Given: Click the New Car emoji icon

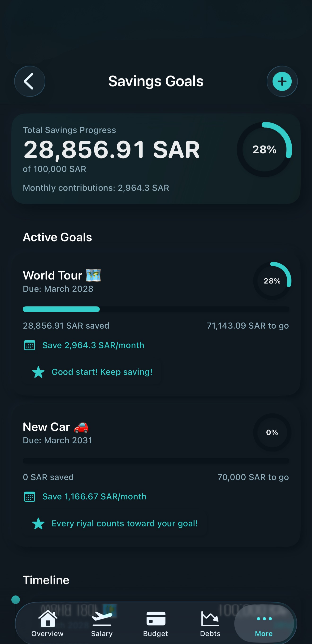Looking at the screenshot, I should pos(81,427).
